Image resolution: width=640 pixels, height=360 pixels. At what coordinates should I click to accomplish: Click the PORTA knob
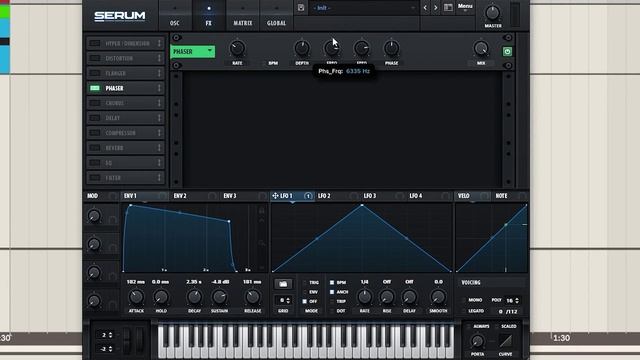477,341
